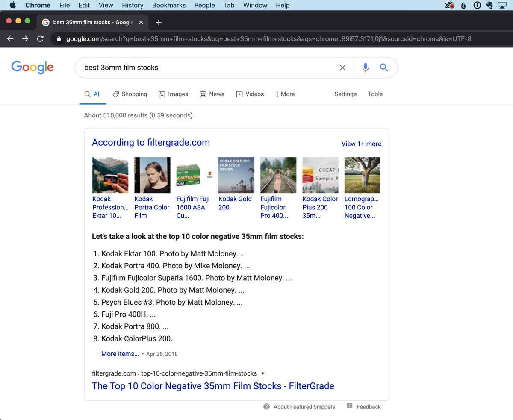
Task: Click 'Kodak Color Plus 200 35m...' text link
Action: coord(320,207)
